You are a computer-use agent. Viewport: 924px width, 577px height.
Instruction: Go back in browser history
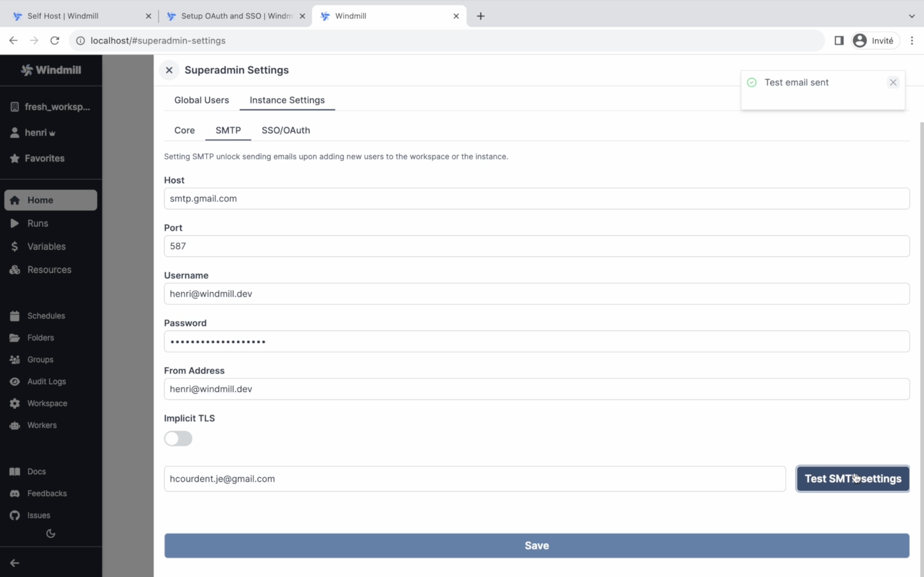13,40
